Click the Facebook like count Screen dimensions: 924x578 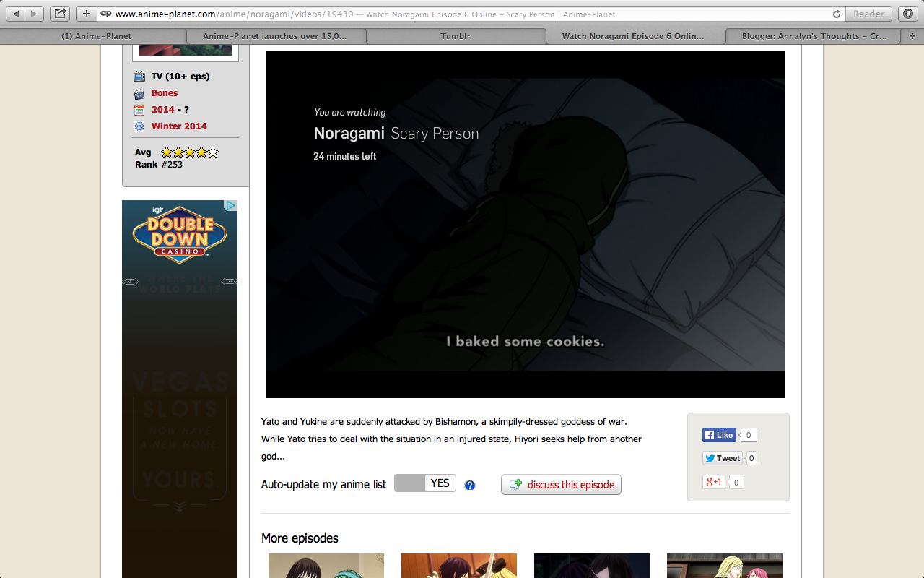pos(749,435)
